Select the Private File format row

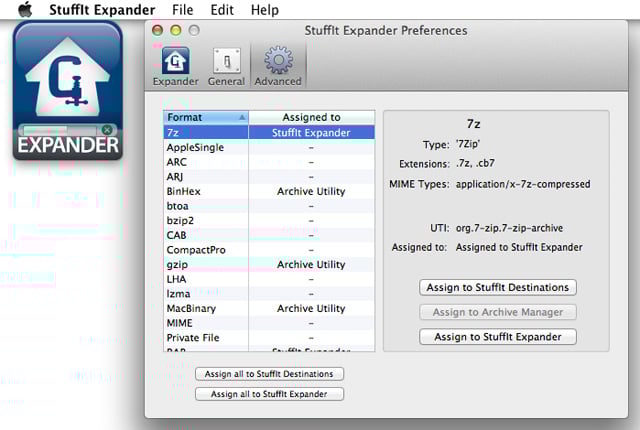269,338
